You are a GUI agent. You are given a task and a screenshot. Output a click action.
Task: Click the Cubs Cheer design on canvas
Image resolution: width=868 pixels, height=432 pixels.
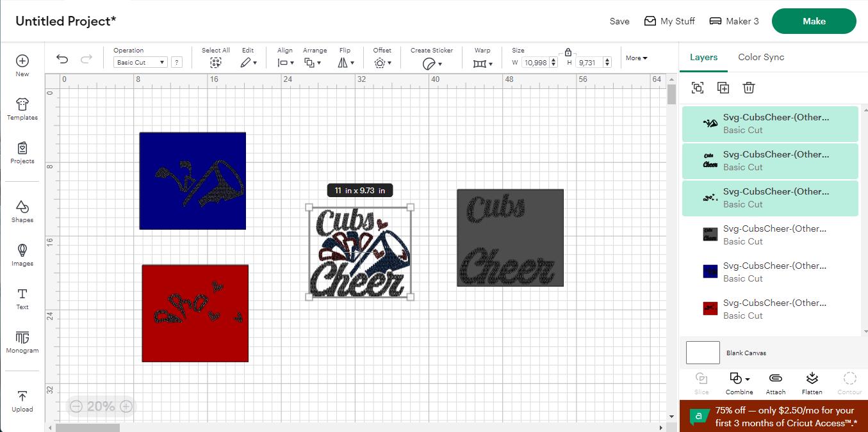360,252
